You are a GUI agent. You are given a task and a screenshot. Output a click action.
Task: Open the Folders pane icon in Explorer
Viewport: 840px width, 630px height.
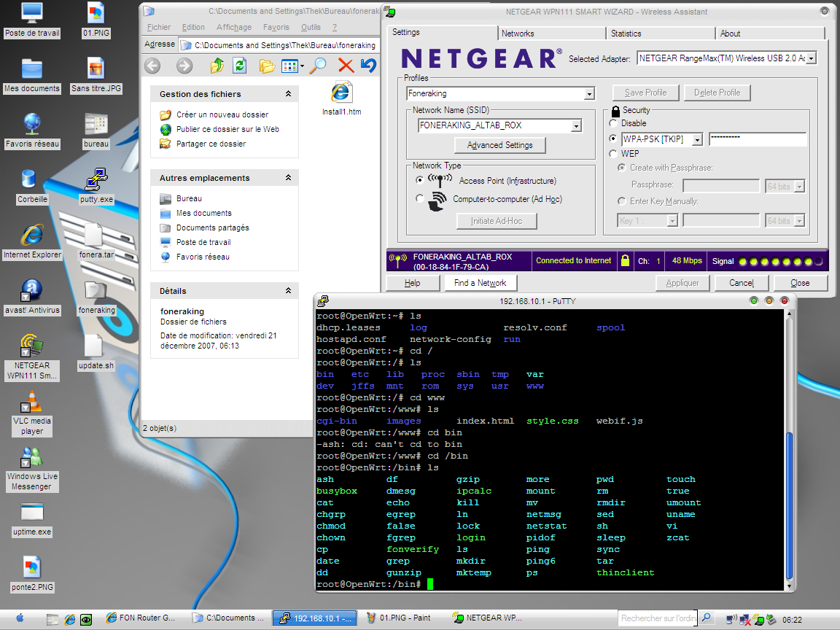267,66
